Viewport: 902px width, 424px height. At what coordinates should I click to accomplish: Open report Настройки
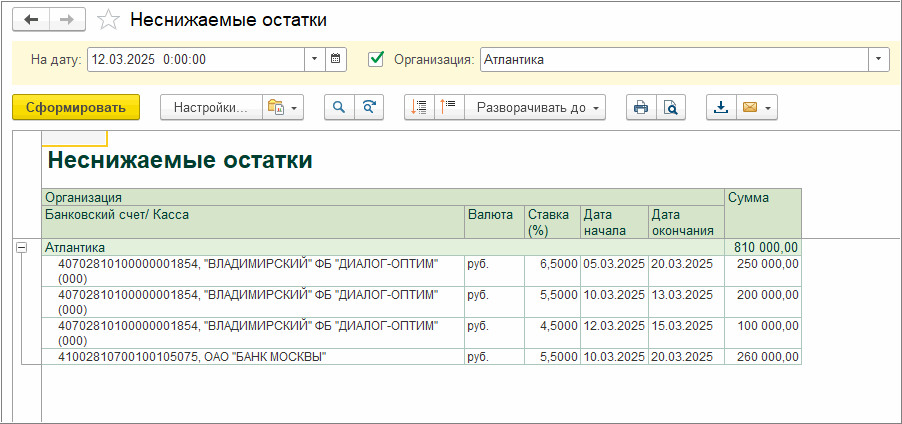pyautogui.click(x=210, y=108)
